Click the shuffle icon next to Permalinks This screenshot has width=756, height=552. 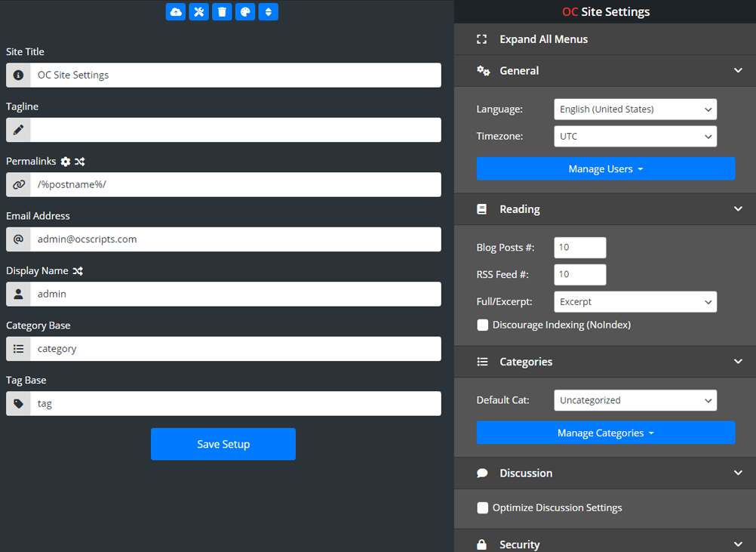(x=79, y=162)
